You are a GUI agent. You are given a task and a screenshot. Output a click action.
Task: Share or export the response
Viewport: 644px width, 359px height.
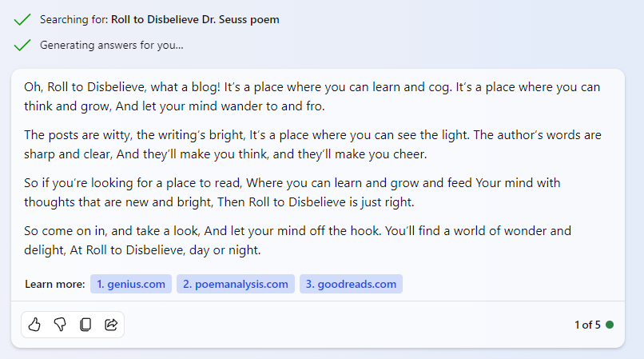pos(111,325)
